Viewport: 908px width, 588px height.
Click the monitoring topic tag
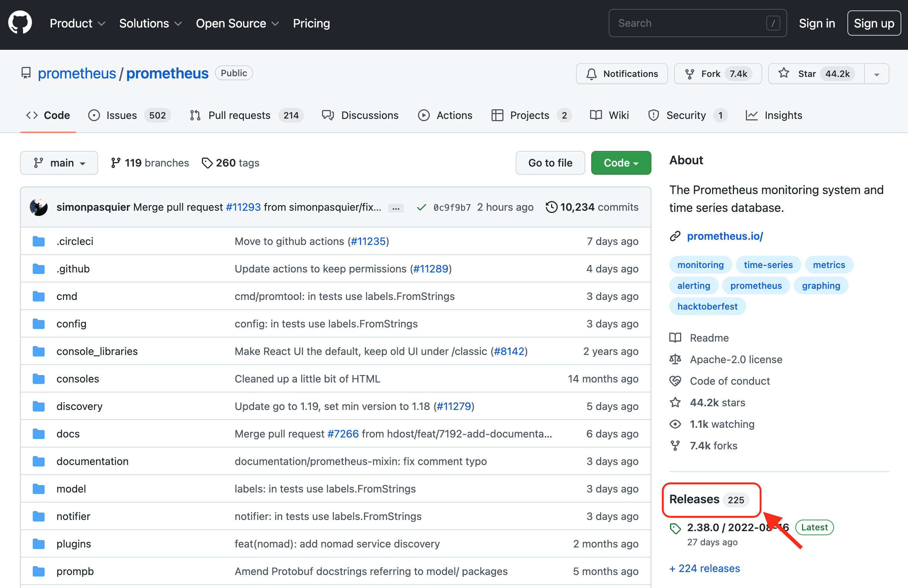700,265
